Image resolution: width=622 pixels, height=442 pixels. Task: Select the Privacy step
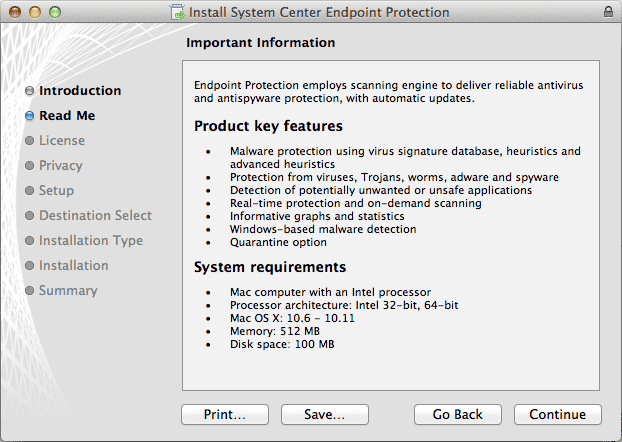(x=61, y=165)
